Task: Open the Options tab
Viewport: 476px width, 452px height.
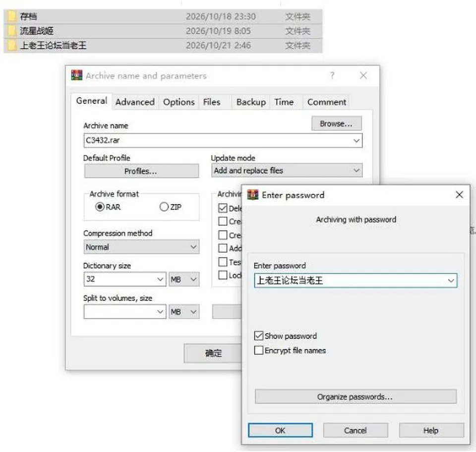Action: (x=179, y=102)
